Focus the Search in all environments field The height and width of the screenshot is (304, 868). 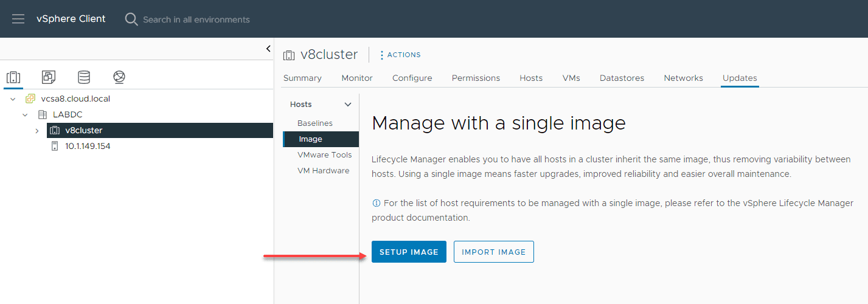[196, 19]
